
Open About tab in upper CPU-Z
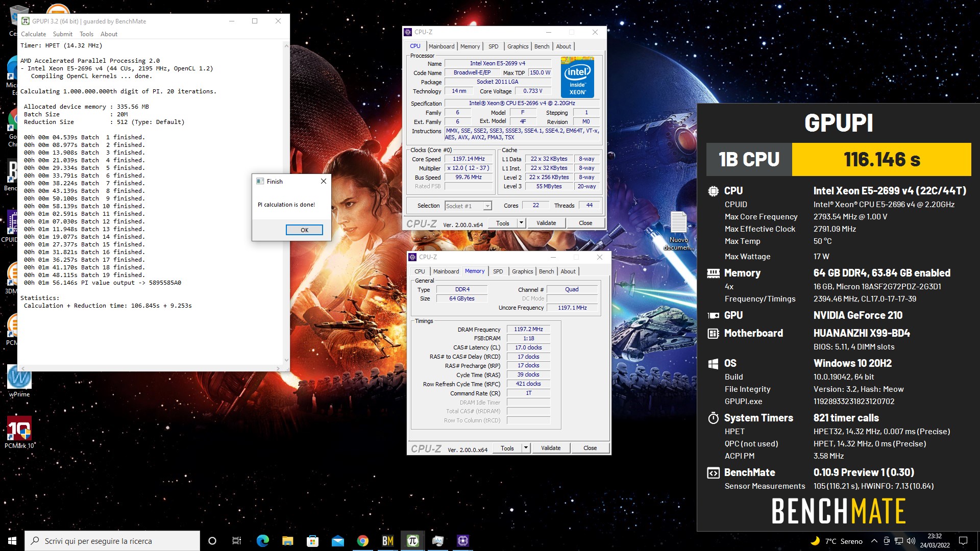click(x=563, y=46)
